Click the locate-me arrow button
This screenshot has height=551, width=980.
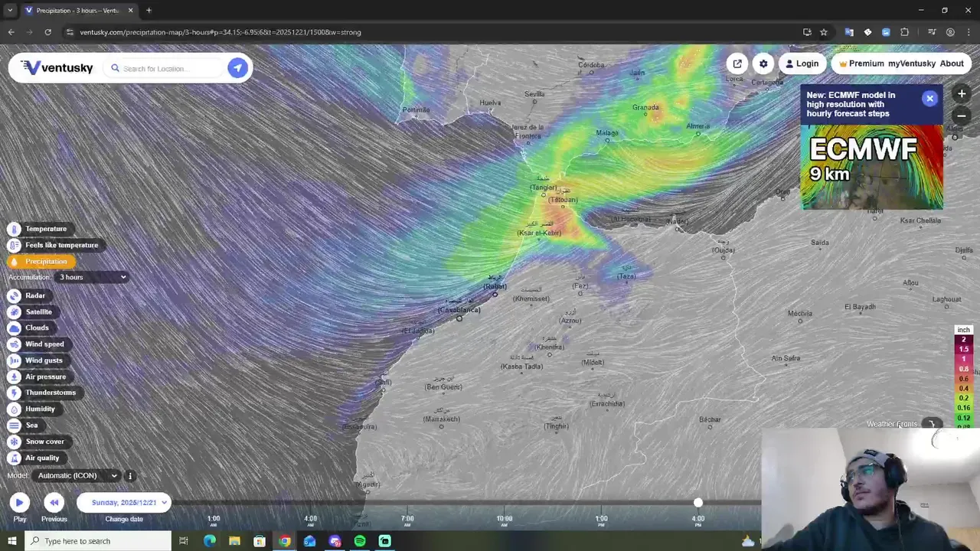coord(237,68)
